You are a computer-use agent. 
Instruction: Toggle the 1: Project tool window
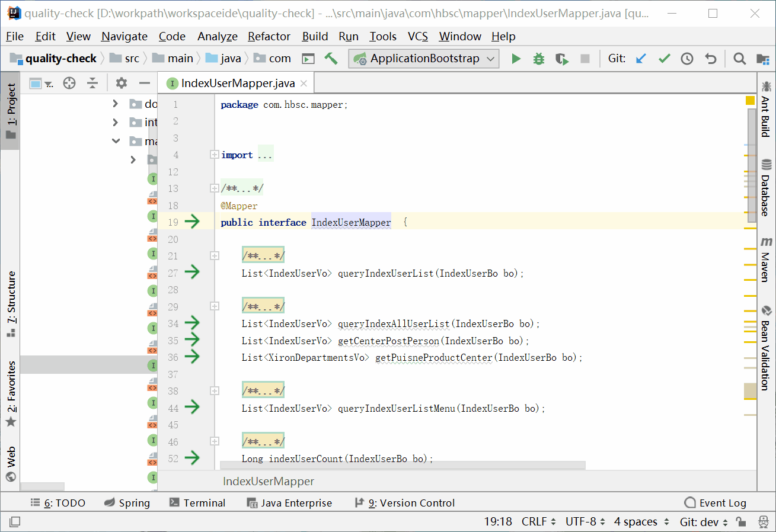click(10, 111)
